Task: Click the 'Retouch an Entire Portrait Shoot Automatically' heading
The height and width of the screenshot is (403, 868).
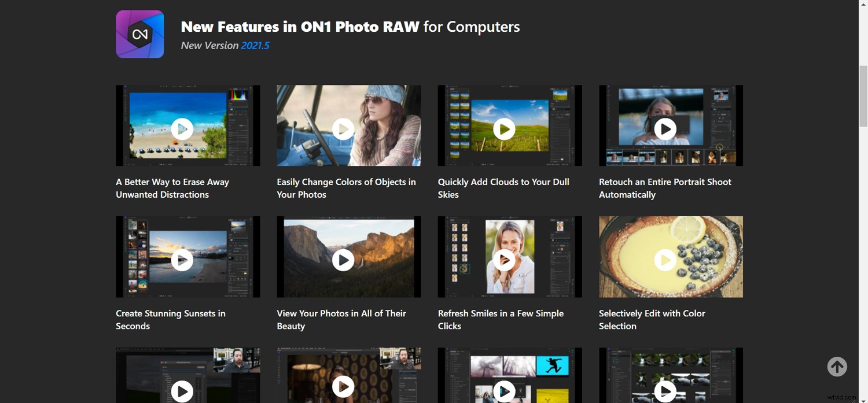Action: pos(665,188)
